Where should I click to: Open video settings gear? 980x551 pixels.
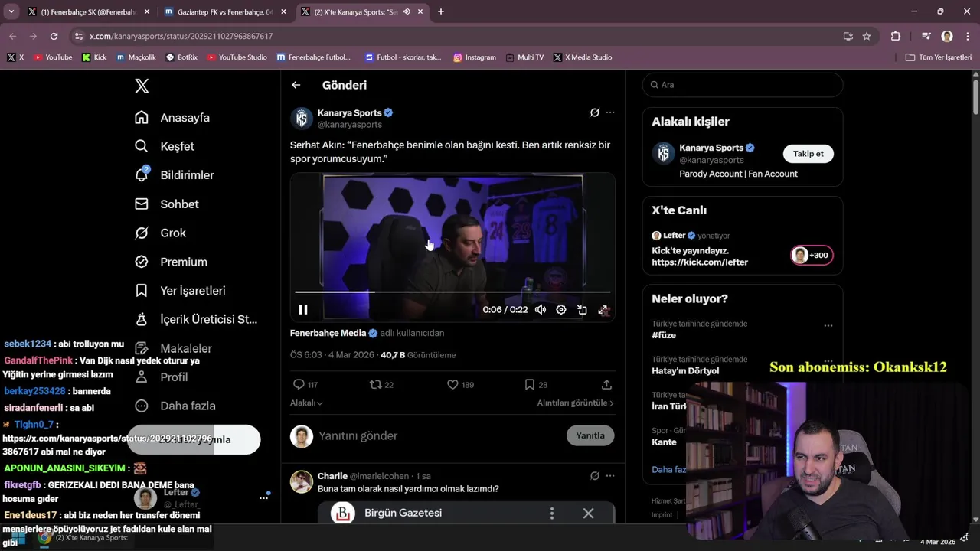561,310
